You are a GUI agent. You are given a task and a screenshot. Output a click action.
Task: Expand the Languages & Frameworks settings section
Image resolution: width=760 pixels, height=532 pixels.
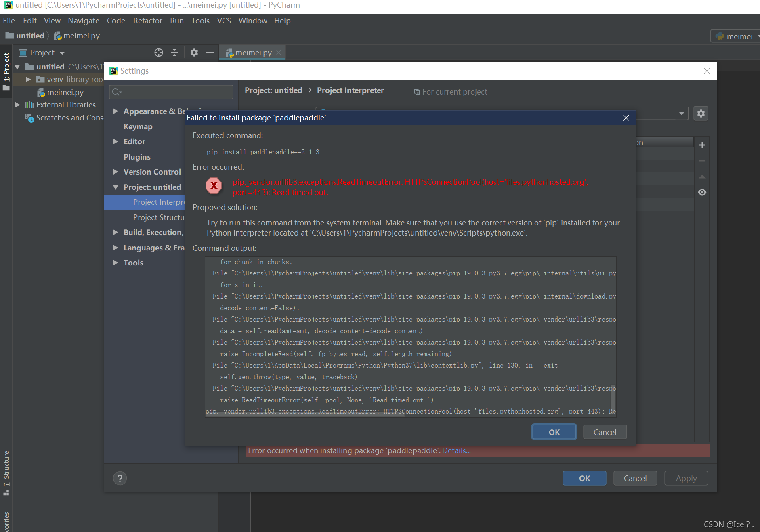116,248
